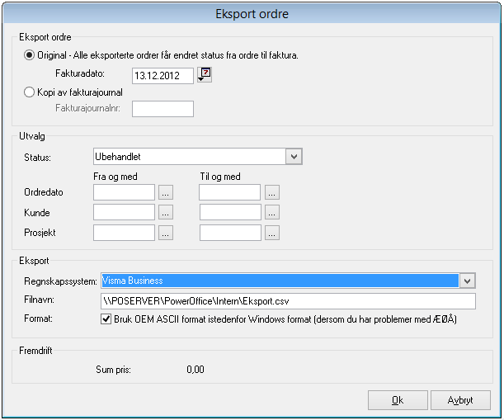Confirm export with the Ok button
Viewport: 504px width, 420px height.
(398, 400)
